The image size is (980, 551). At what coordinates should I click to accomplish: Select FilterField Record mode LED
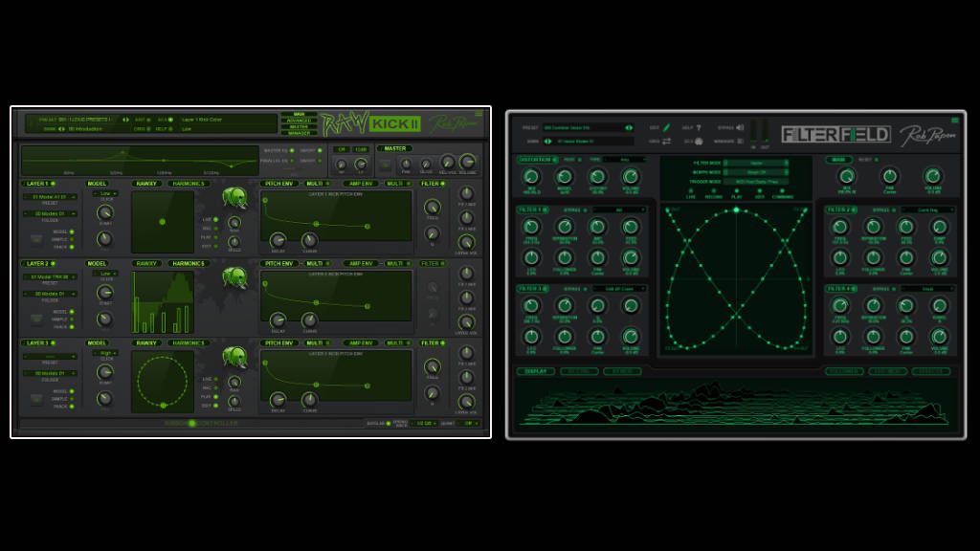(x=713, y=191)
